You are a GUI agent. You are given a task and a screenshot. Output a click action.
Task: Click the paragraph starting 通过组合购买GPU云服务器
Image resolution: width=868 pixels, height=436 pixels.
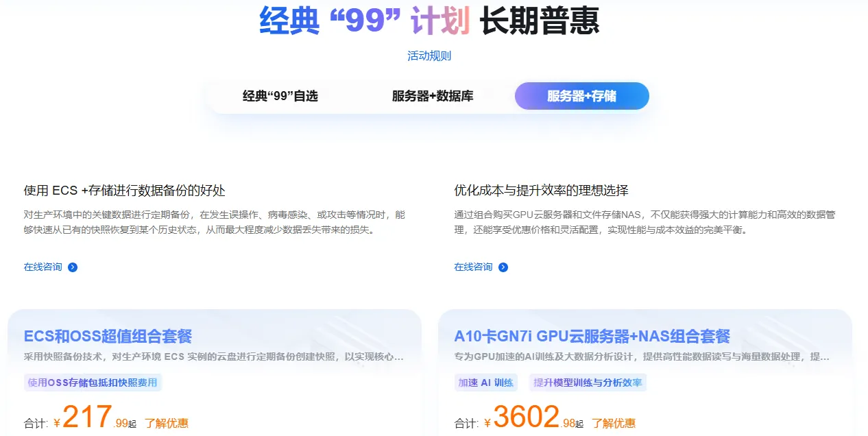[x=644, y=223]
